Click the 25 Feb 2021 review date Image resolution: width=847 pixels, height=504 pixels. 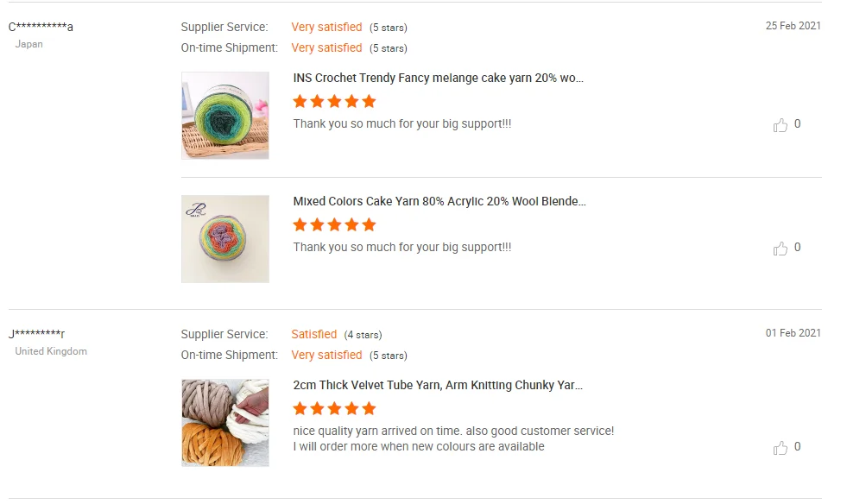[793, 26]
